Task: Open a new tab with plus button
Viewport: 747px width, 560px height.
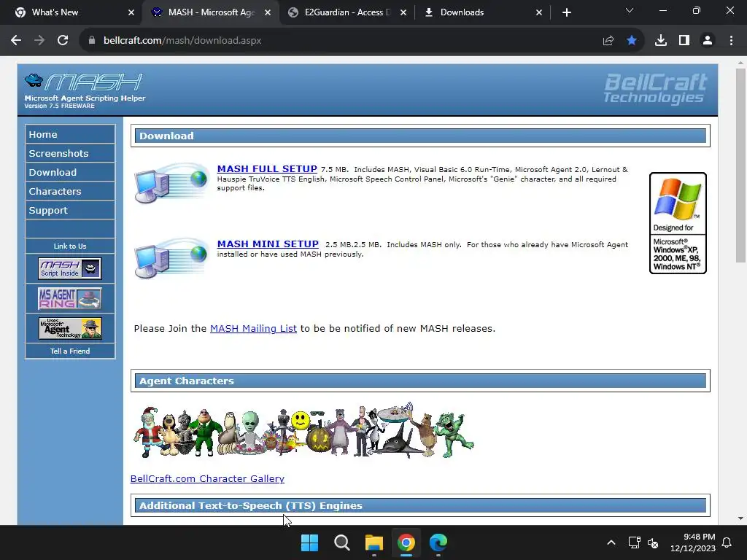Action: [x=566, y=12]
